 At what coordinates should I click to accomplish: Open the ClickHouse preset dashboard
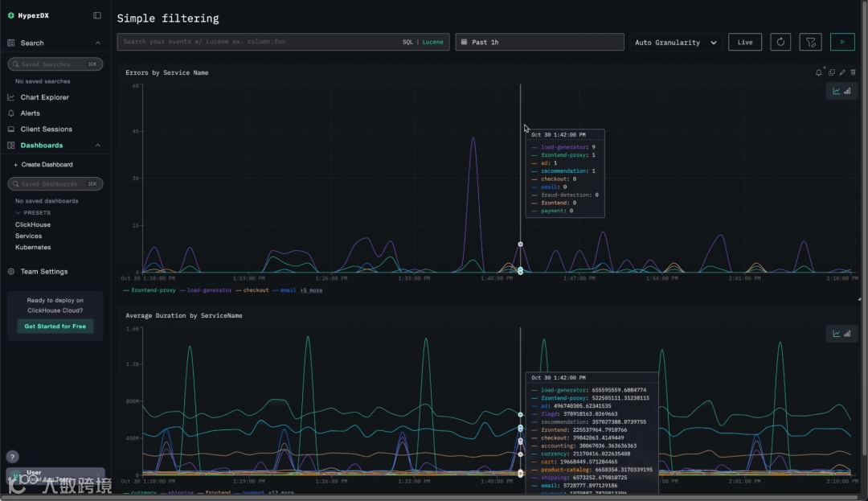coord(33,224)
